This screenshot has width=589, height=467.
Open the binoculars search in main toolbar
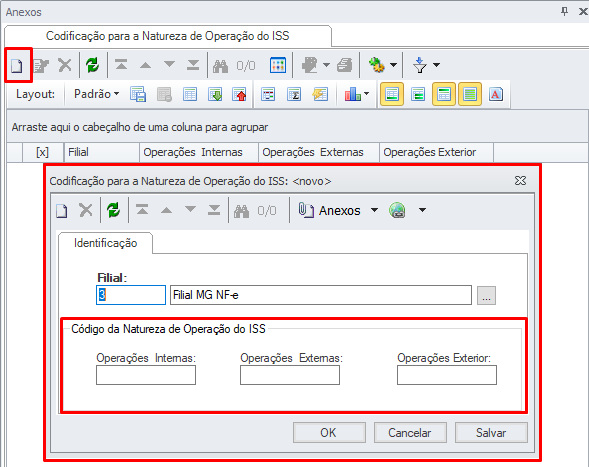(220, 66)
